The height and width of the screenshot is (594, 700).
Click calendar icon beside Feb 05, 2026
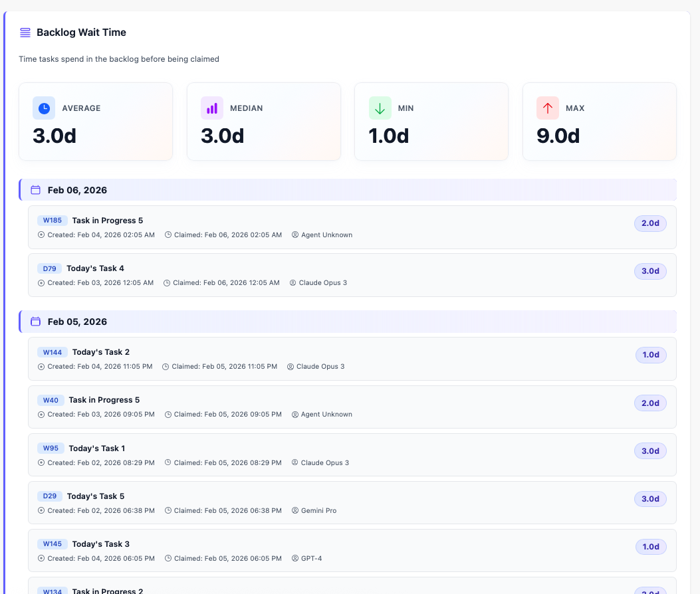coord(36,322)
